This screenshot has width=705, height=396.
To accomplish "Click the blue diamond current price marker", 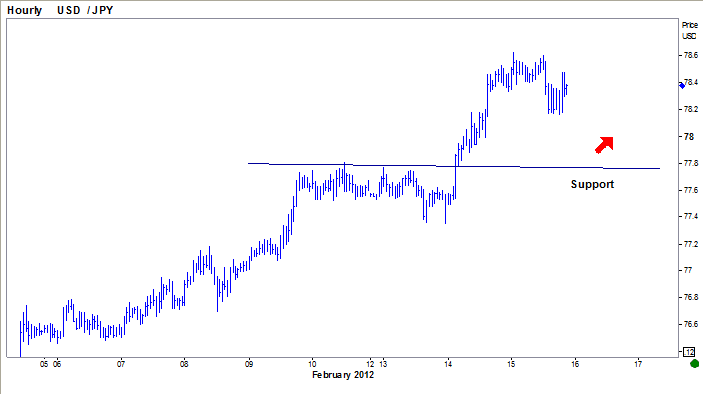I will [682, 85].
